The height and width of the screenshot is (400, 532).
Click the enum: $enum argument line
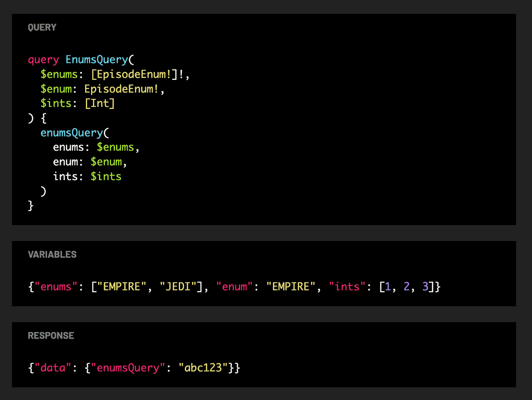[x=87, y=162]
